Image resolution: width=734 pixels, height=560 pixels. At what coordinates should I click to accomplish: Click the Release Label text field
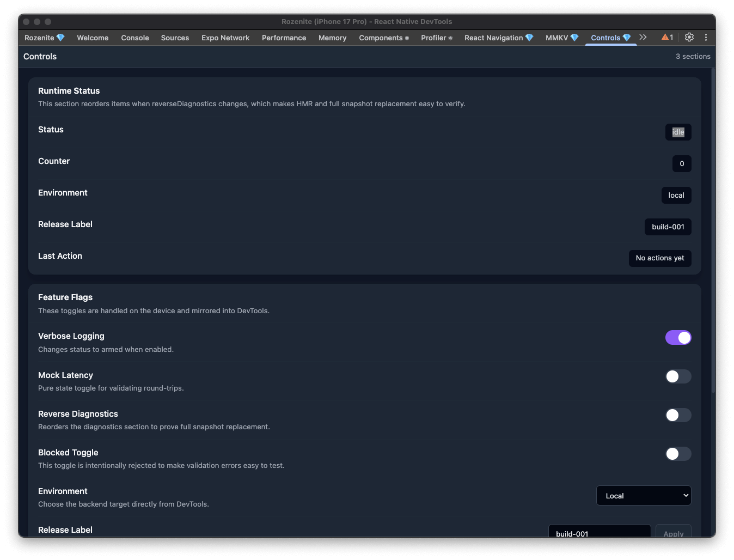coord(599,532)
